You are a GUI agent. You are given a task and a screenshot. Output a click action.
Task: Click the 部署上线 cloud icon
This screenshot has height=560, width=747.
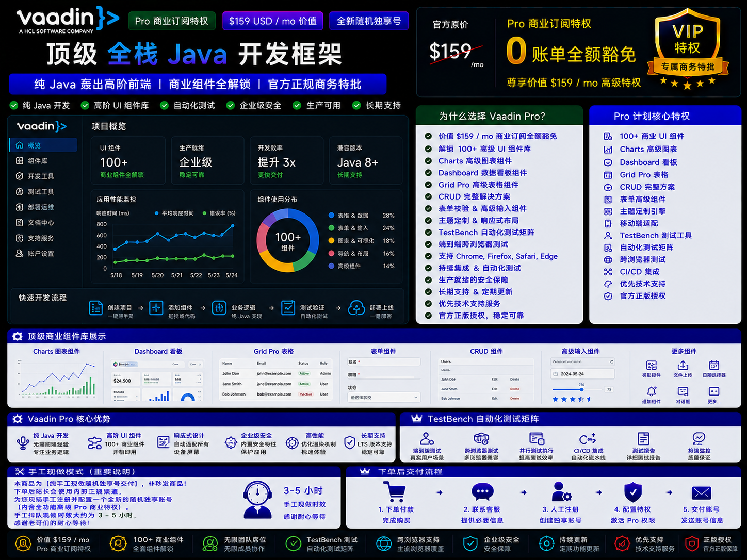point(356,308)
